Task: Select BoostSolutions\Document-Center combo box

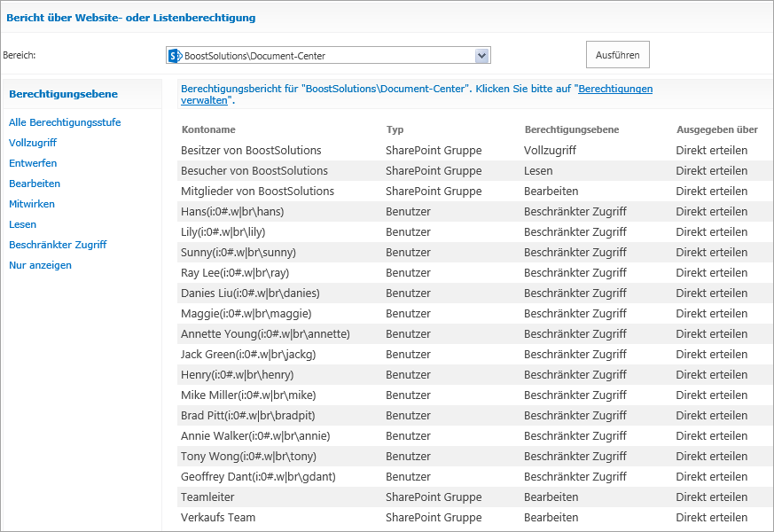Action: pos(328,56)
